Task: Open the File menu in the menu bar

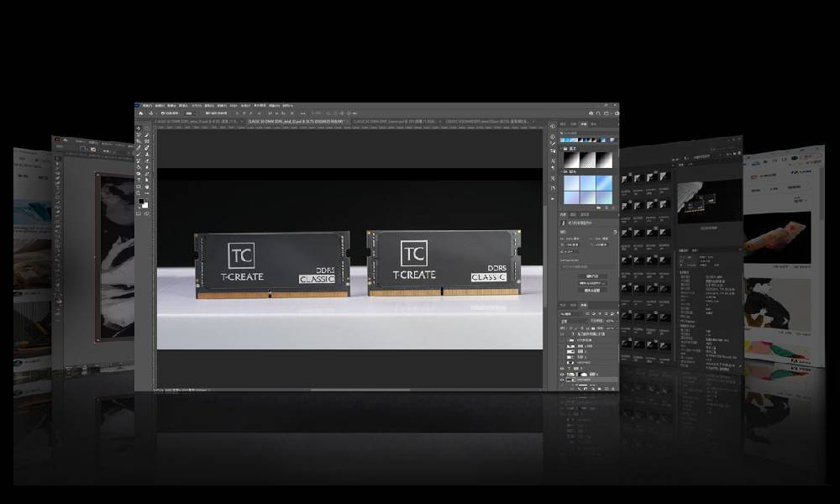Action: pos(147,106)
